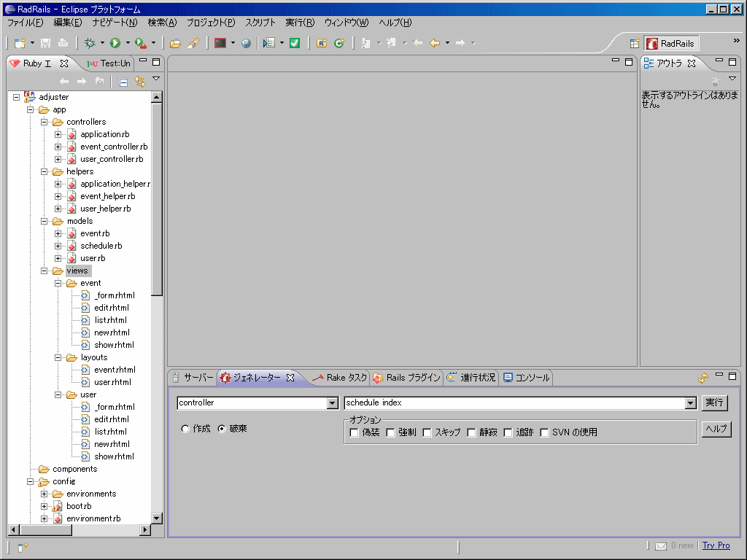Click the Debug toolbar icon
747x560 pixels.
pyautogui.click(x=89, y=42)
